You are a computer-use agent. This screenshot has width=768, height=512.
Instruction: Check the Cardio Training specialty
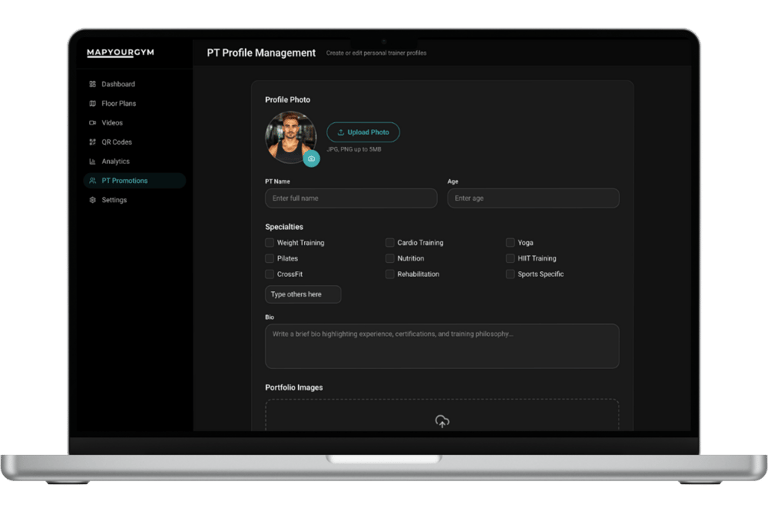click(x=390, y=243)
